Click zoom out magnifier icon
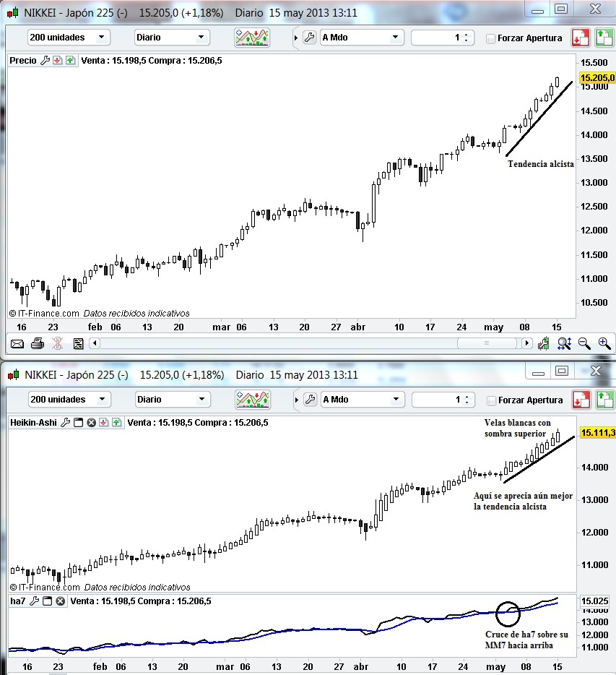This screenshot has width=616, height=675. 584,343
